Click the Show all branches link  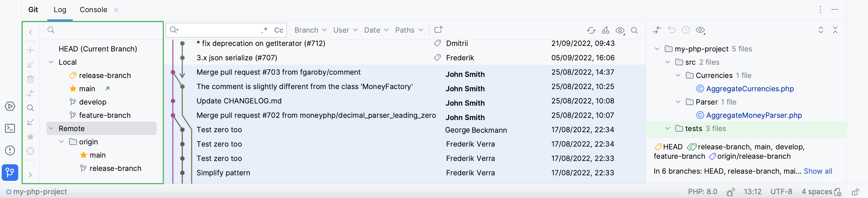[x=818, y=171]
